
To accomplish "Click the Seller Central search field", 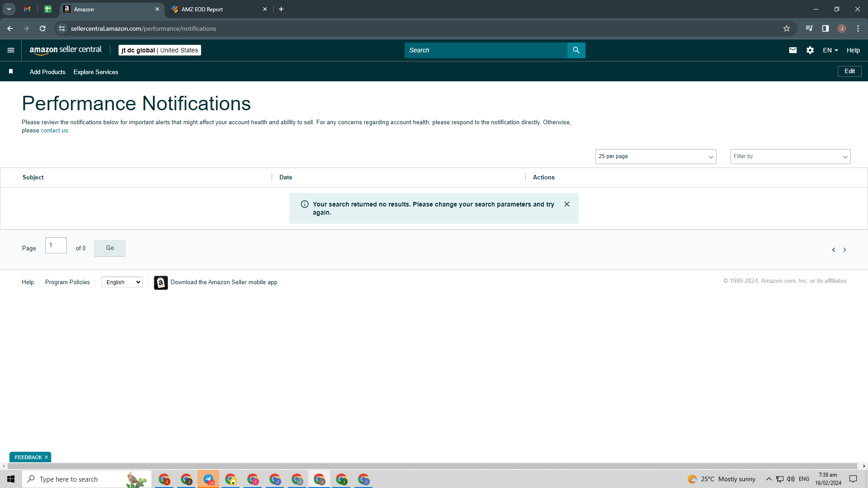I will point(486,50).
